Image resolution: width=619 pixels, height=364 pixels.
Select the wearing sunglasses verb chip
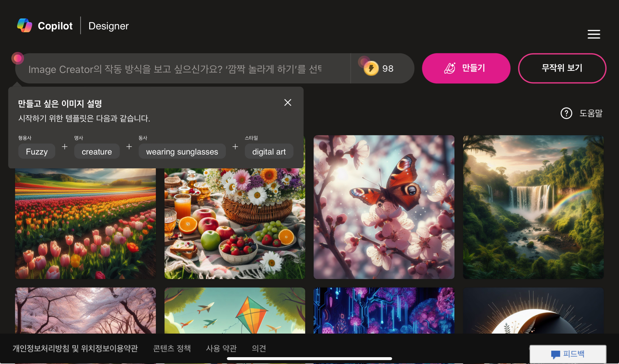click(182, 151)
